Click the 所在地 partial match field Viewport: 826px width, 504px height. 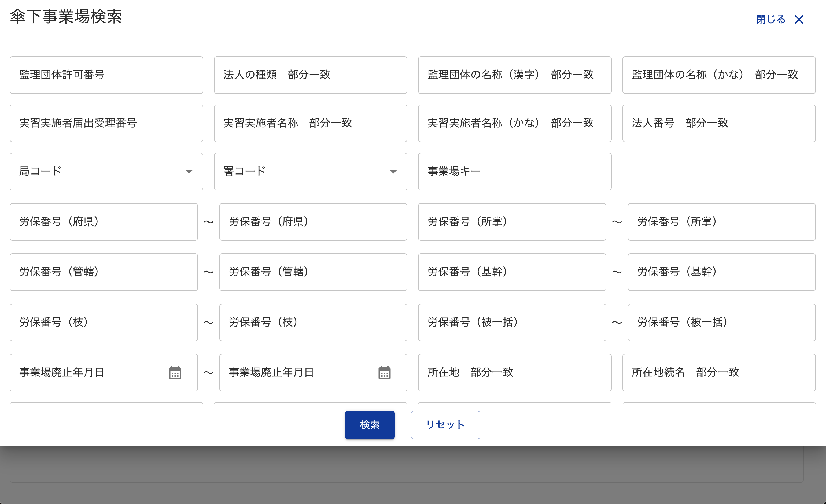click(x=515, y=373)
